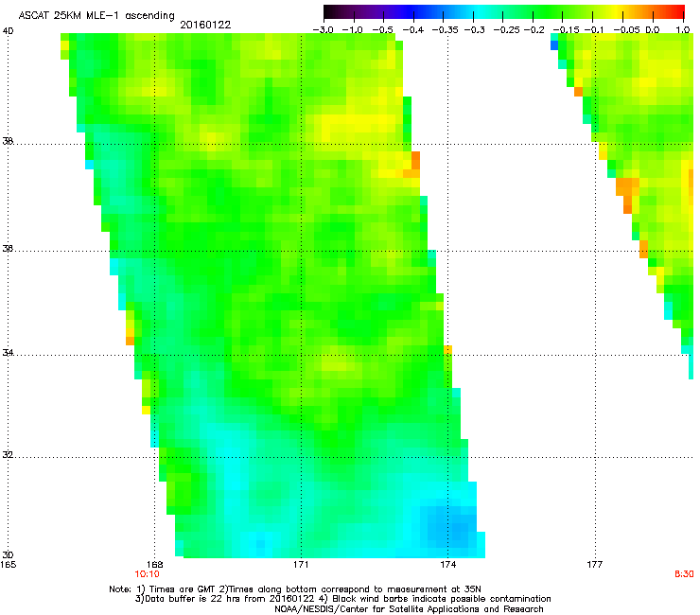Click the latitude label '40'

click(x=8, y=31)
